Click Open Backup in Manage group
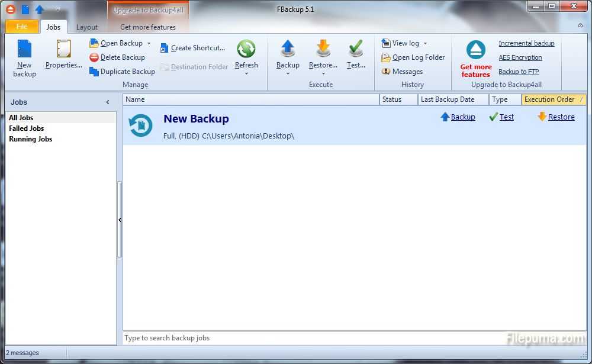This screenshot has height=364, width=592. 116,43
